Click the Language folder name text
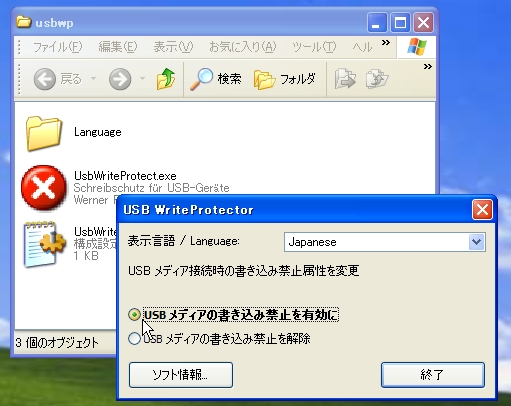 click(x=98, y=132)
